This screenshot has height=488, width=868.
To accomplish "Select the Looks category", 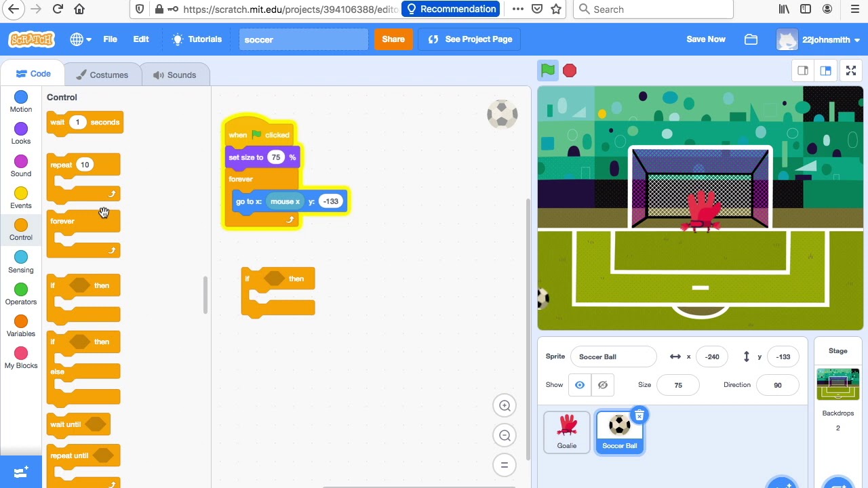I will click(21, 134).
